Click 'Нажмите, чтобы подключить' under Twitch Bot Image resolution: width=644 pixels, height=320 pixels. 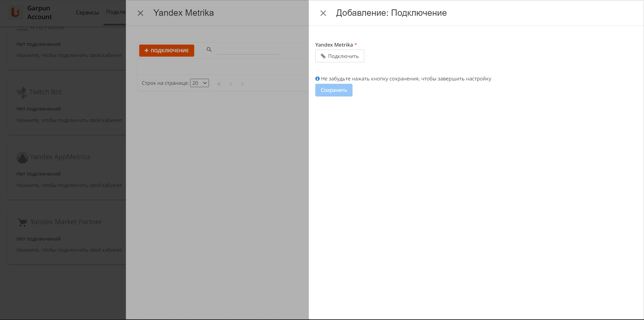click(69, 120)
